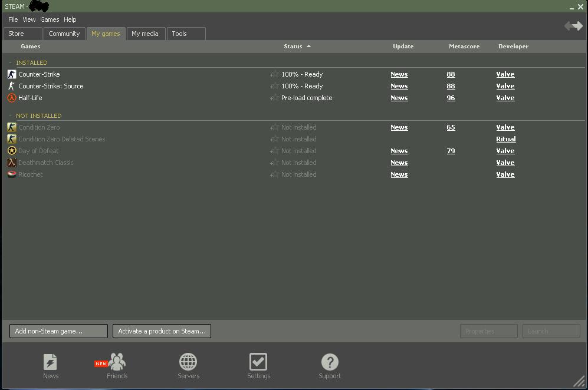Open the Help menu

click(70, 19)
